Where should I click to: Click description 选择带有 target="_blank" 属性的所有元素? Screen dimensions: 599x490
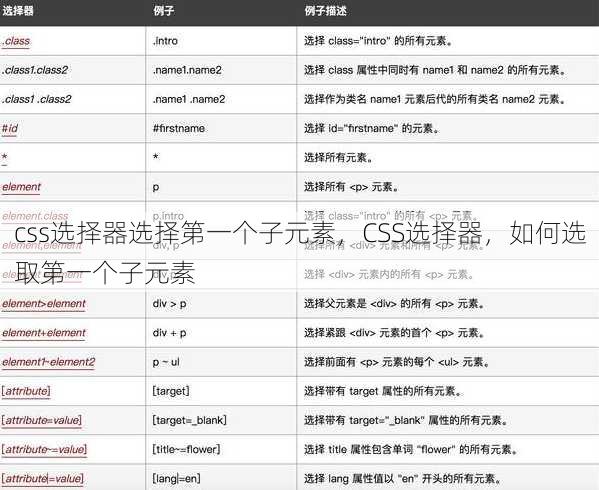coord(406,420)
